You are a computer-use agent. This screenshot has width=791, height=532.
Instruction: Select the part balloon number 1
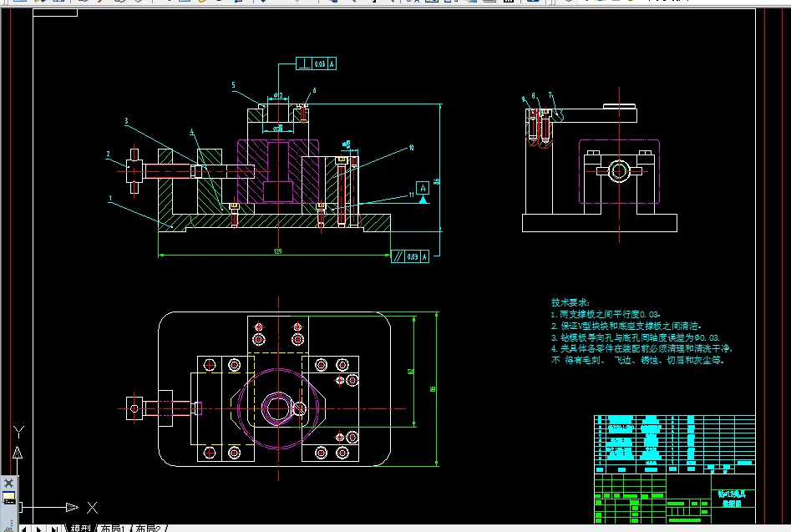(x=110, y=199)
